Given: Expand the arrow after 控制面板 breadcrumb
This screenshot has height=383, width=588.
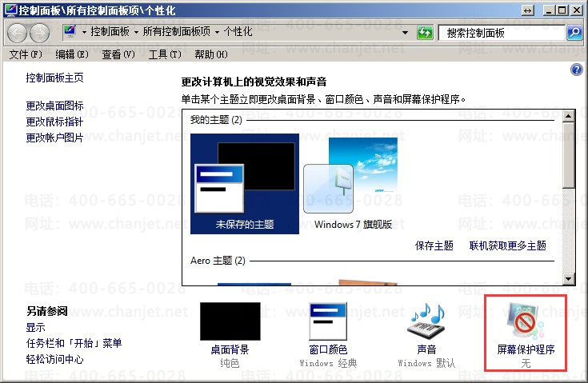Looking at the screenshot, I should 138,32.
